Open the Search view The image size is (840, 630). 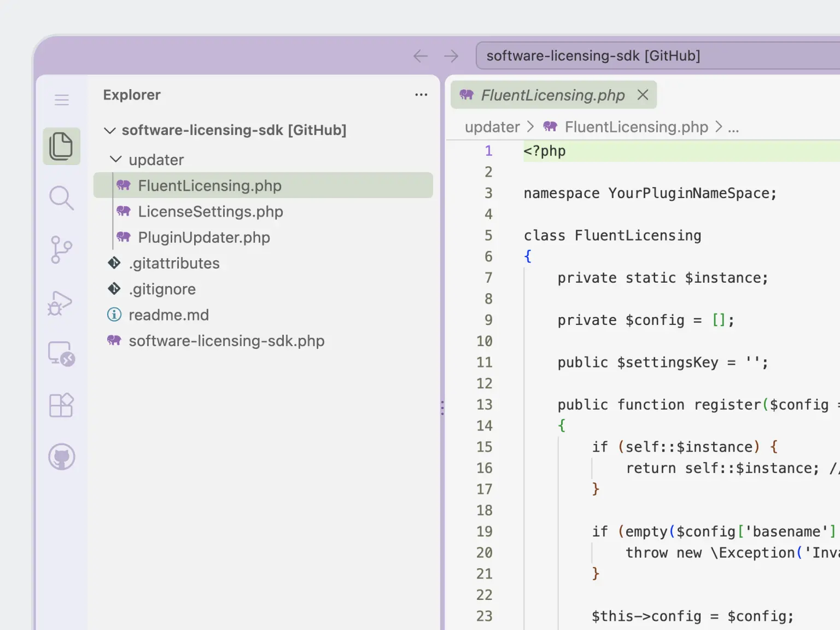tap(61, 198)
